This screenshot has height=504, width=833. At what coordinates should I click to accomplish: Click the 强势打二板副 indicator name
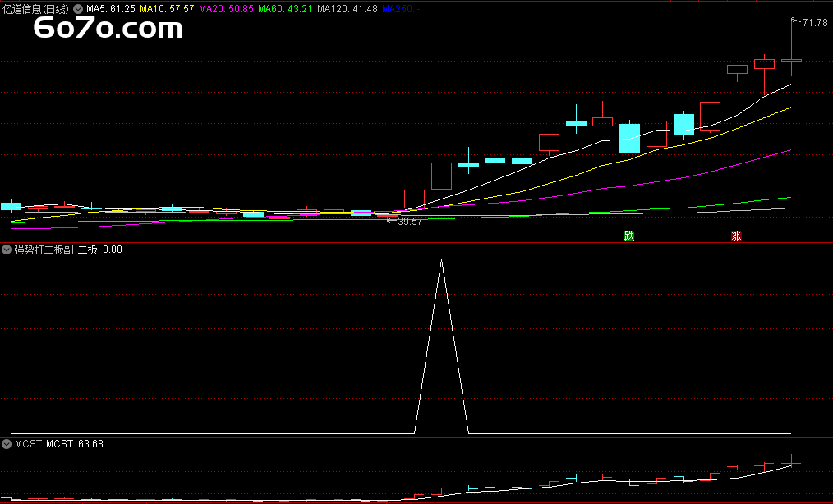[x=44, y=250]
